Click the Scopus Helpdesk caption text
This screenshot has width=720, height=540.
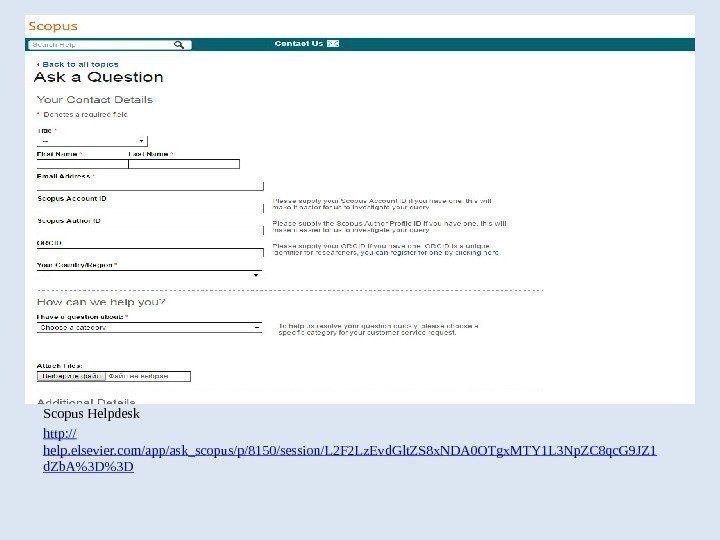pyautogui.click(x=91, y=413)
